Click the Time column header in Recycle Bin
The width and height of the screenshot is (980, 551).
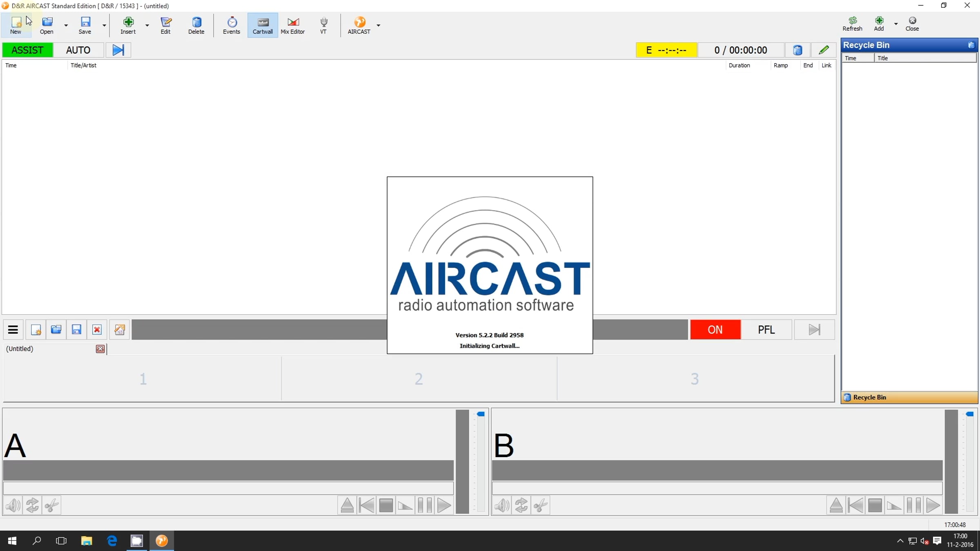pos(858,58)
